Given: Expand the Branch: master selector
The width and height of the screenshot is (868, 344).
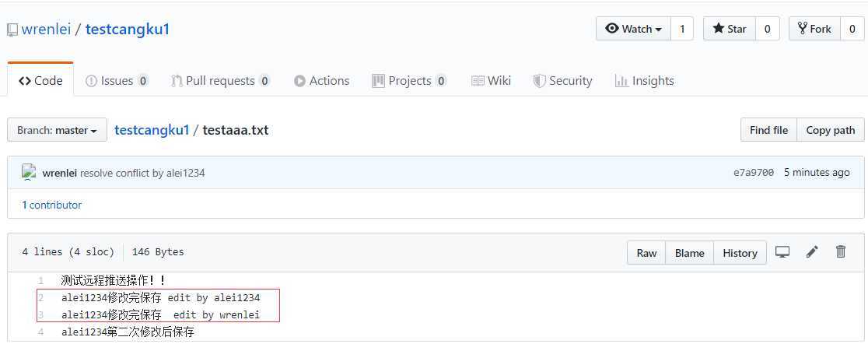Looking at the screenshot, I should [57, 130].
